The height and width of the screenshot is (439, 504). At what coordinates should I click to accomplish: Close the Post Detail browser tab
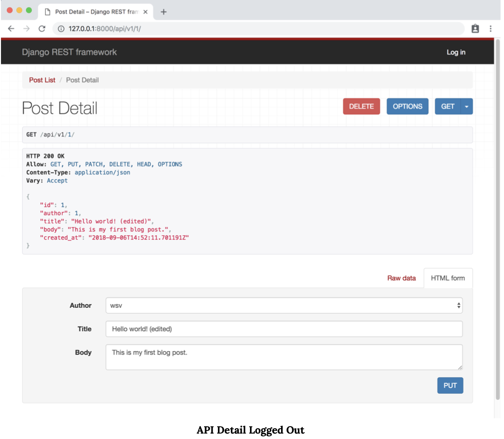pos(145,12)
